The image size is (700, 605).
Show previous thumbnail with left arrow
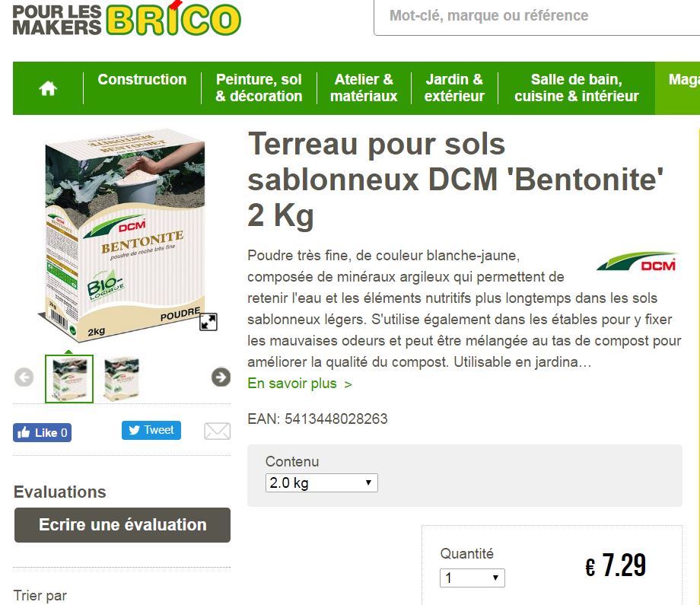24,377
